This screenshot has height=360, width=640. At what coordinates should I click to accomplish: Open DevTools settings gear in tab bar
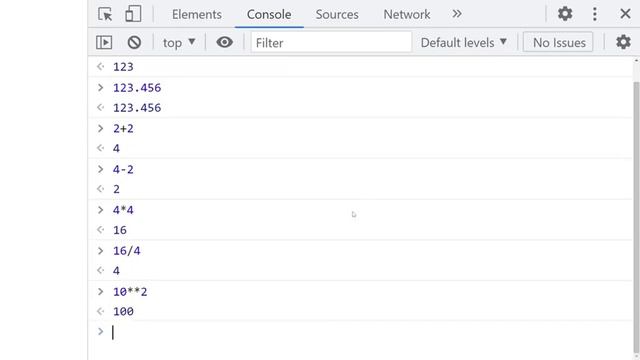tap(565, 14)
